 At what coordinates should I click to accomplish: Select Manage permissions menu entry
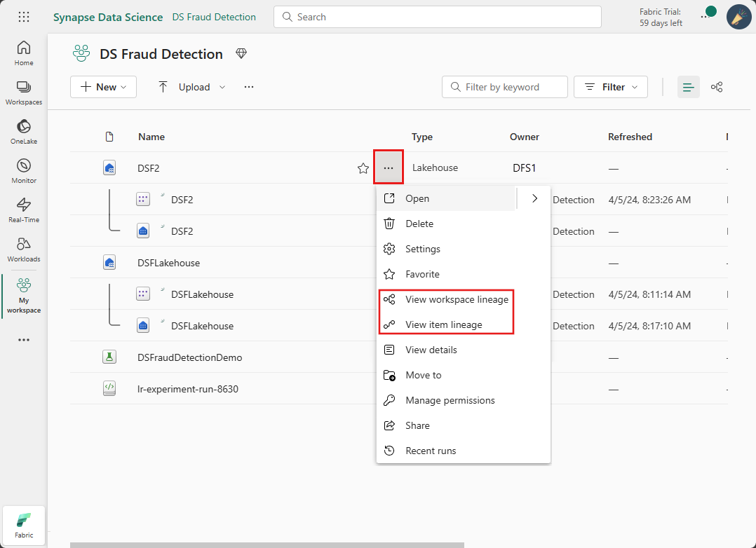pos(463,400)
